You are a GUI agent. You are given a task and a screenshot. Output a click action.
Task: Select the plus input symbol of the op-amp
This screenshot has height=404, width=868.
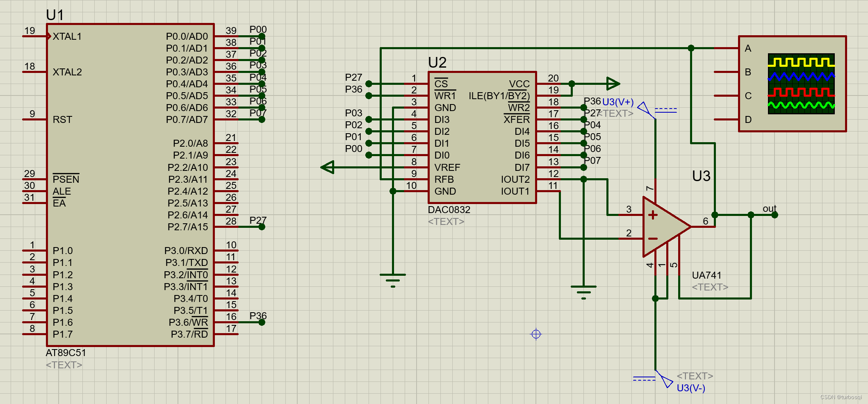pos(653,215)
